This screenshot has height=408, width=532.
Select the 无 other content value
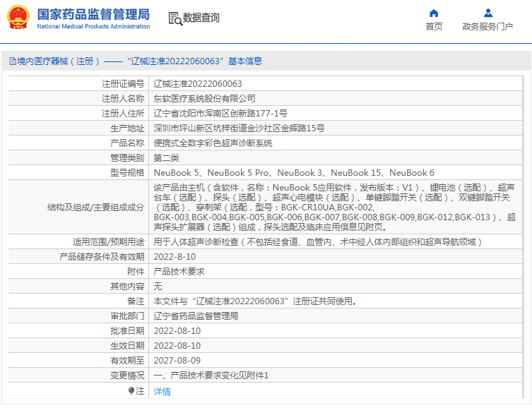158,287
